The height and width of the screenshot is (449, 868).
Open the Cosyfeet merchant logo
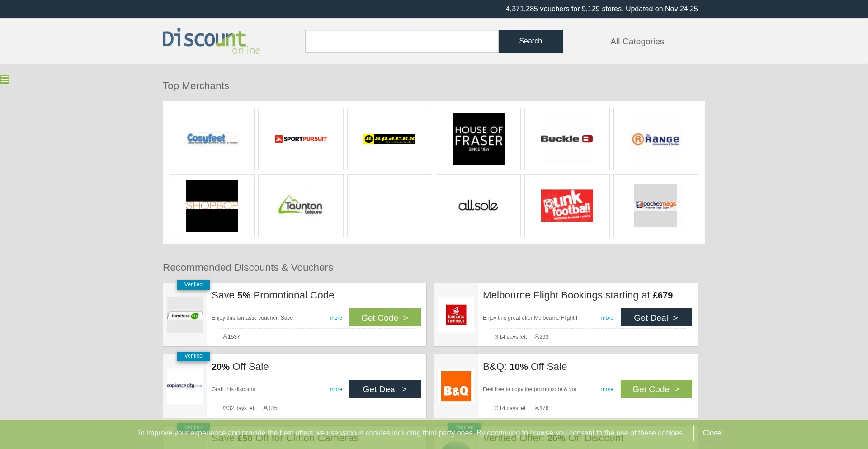212,139
